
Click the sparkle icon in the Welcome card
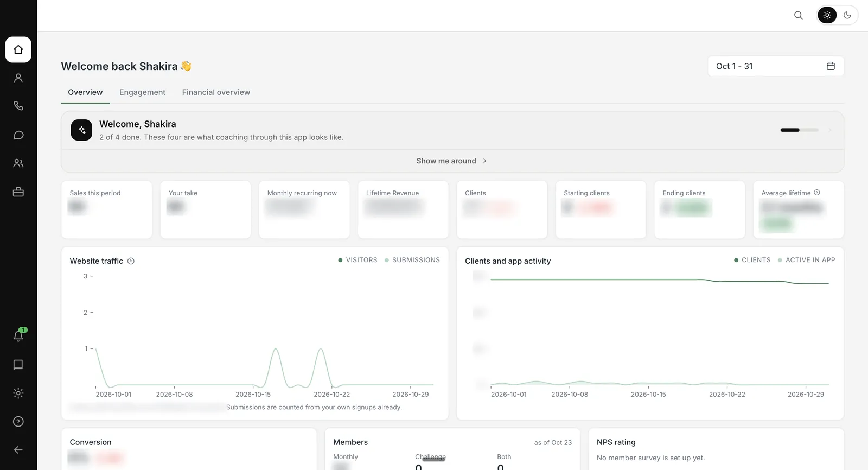tap(81, 130)
